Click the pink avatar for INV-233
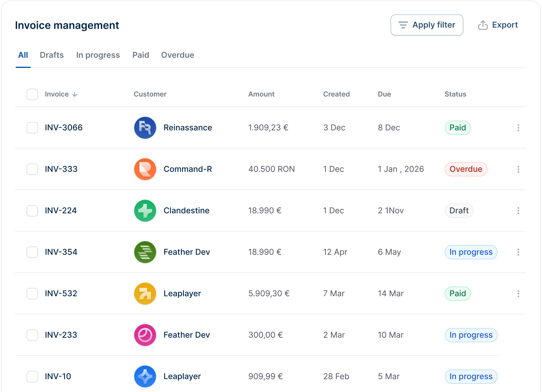This screenshot has width=542, height=392. point(145,335)
